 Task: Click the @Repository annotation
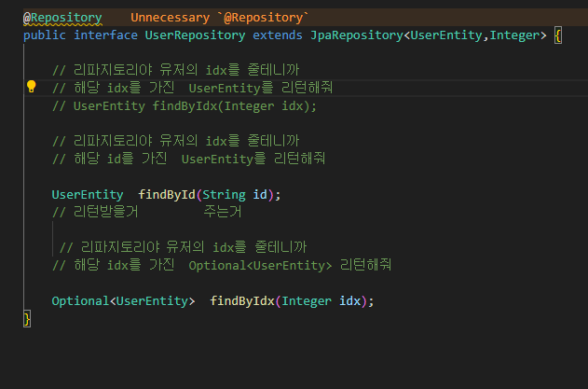pyautogui.click(x=62, y=18)
